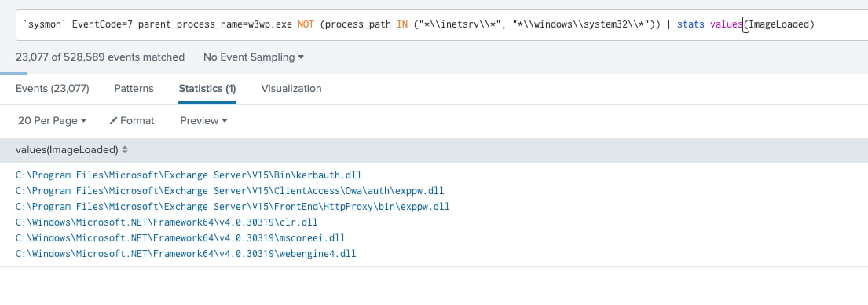Click the values(ImageLoaded) column header

pos(67,150)
